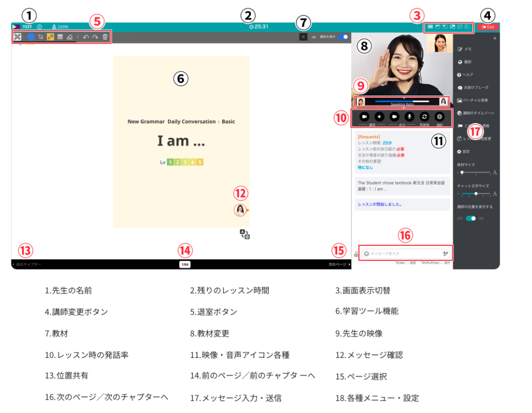
Task: Open メモ in the side menu
Action: click(464, 49)
